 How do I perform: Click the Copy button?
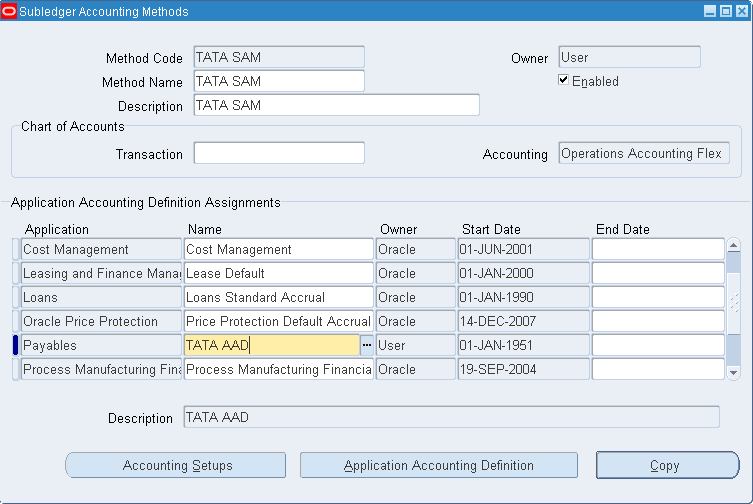click(x=667, y=465)
